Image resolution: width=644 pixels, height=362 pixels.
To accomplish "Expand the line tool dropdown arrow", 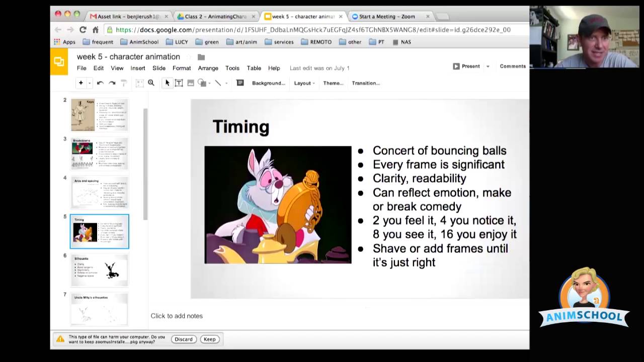I will coord(226,83).
